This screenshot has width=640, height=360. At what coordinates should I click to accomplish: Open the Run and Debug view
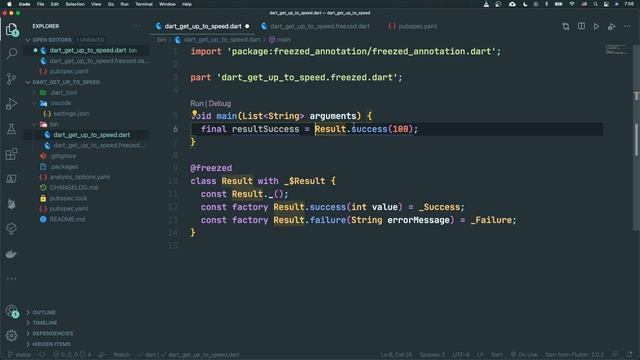pos(11,104)
